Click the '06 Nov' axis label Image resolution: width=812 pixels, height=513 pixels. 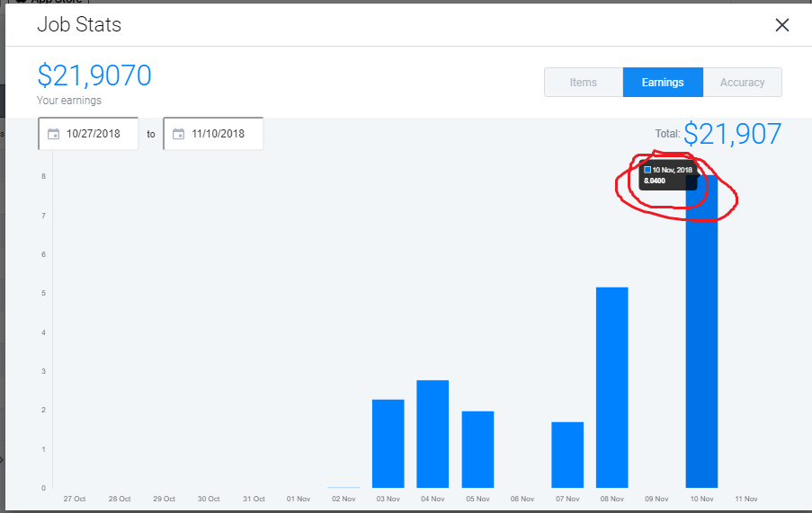[522, 499]
